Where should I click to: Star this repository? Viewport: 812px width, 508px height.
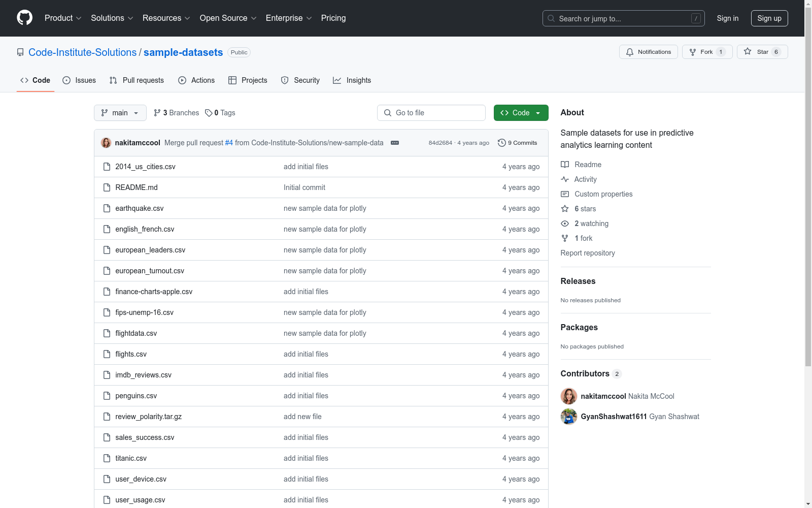click(x=762, y=52)
